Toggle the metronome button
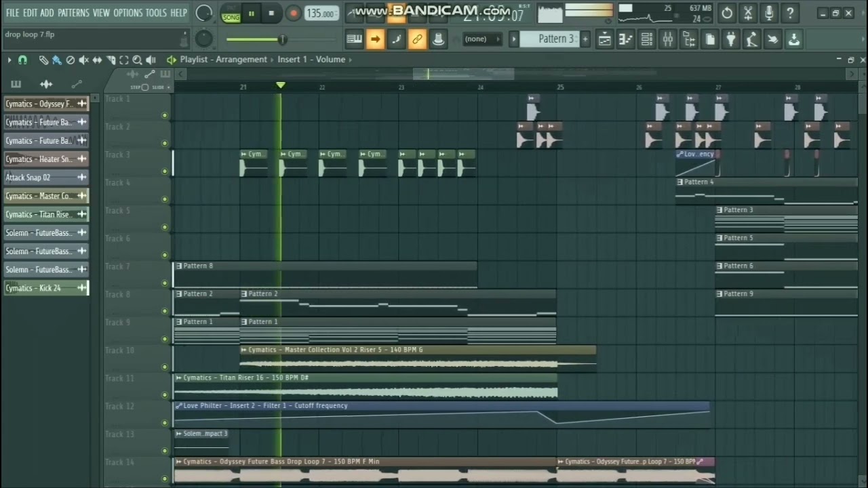The height and width of the screenshot is (488, 868). tap(438, 39)
